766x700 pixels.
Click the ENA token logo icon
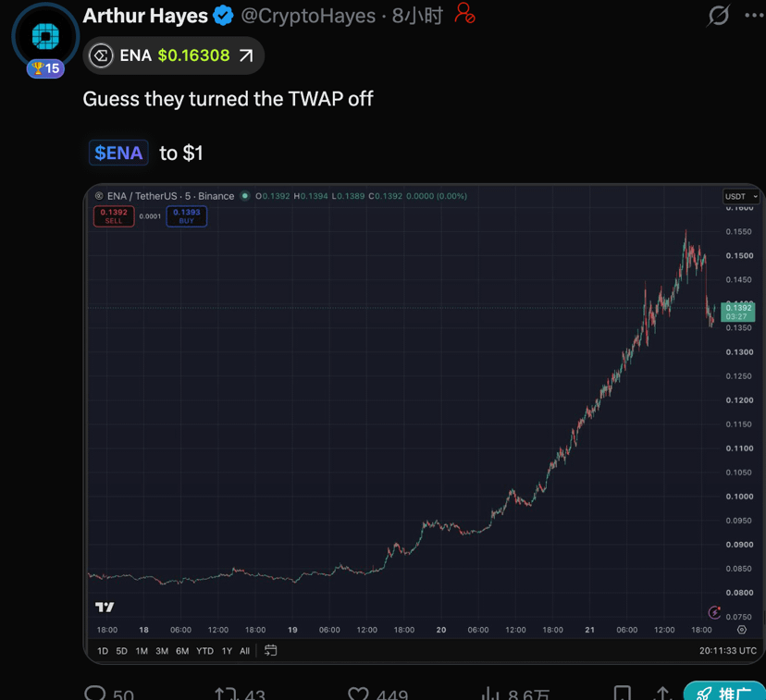[x=101, y=55]
